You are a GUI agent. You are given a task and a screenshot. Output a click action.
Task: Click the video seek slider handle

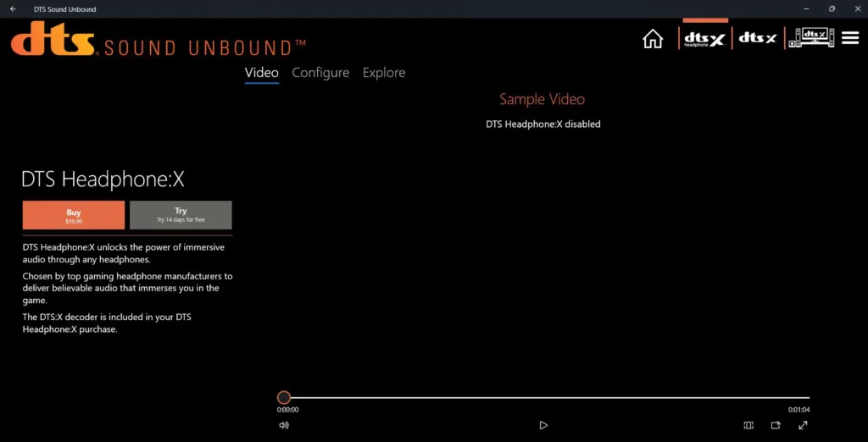pos(284,398)
